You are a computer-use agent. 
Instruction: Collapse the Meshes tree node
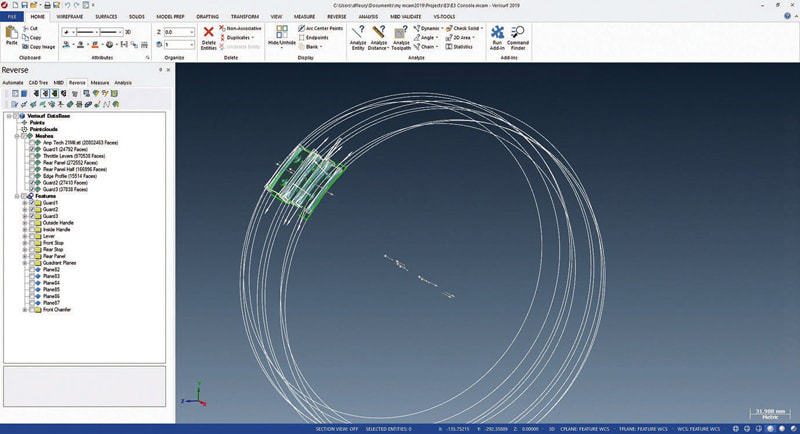tap(17, 136)
